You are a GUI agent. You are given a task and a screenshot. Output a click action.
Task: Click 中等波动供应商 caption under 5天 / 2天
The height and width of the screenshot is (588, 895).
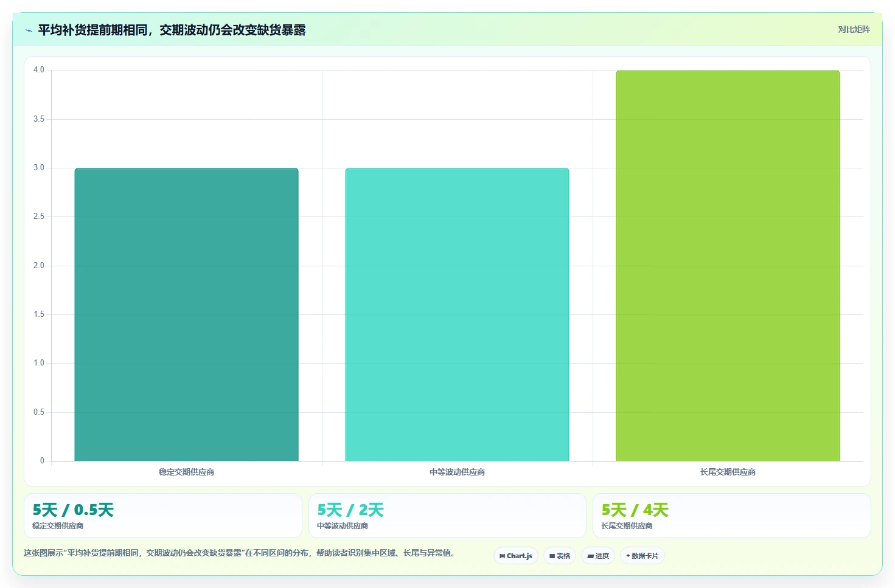(x=343, y=526)
